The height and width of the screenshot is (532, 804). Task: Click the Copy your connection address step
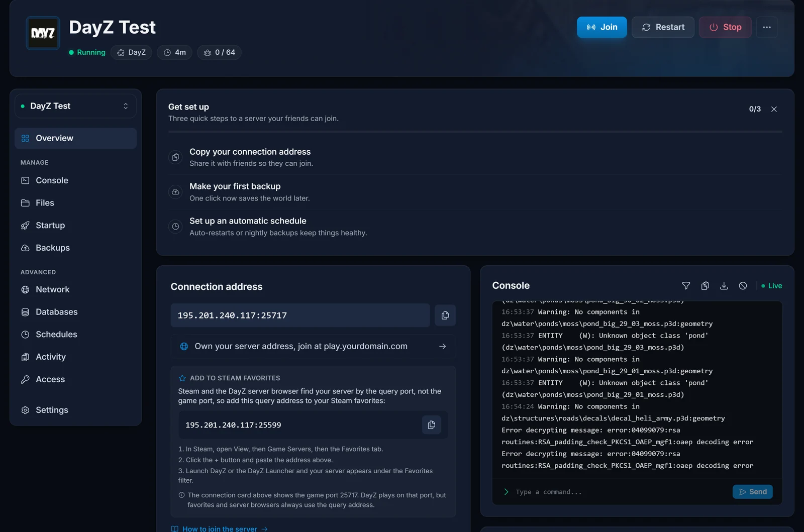tap(475, 157)
